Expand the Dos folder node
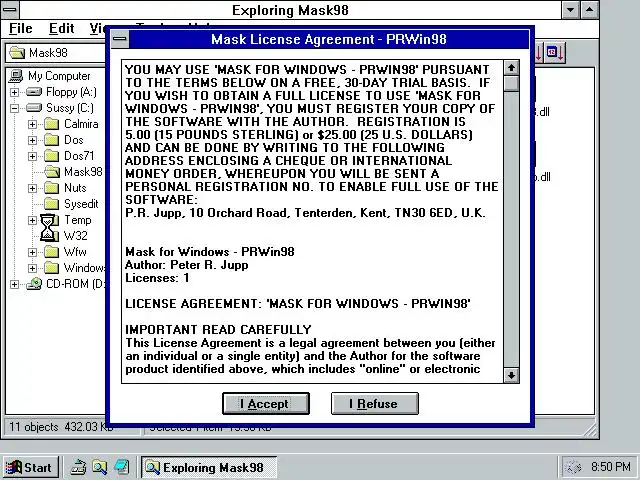Image resolution: width=640 pixels, height=480 pixels. (x=32, y=140)
